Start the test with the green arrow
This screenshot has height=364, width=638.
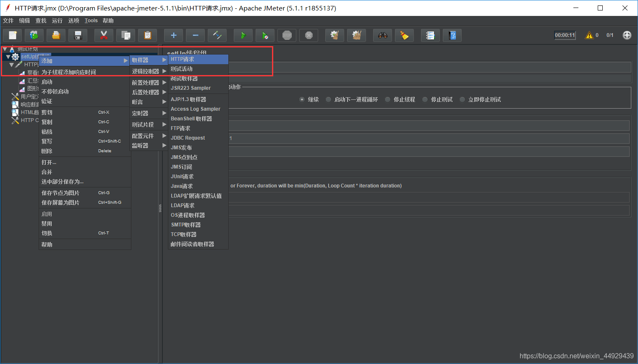point(243,35)
